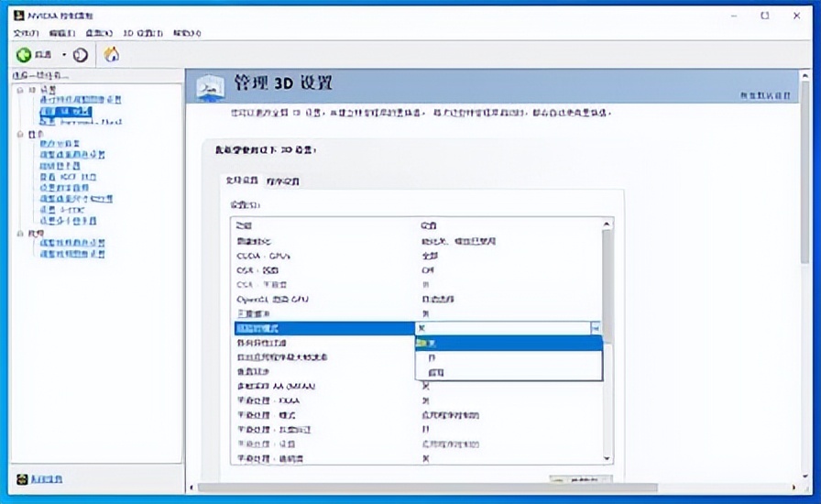The height and width of the screenshot is (504, 821).
Task: Select the Image Sharpening settings row
Action: [x=416, y=241]
